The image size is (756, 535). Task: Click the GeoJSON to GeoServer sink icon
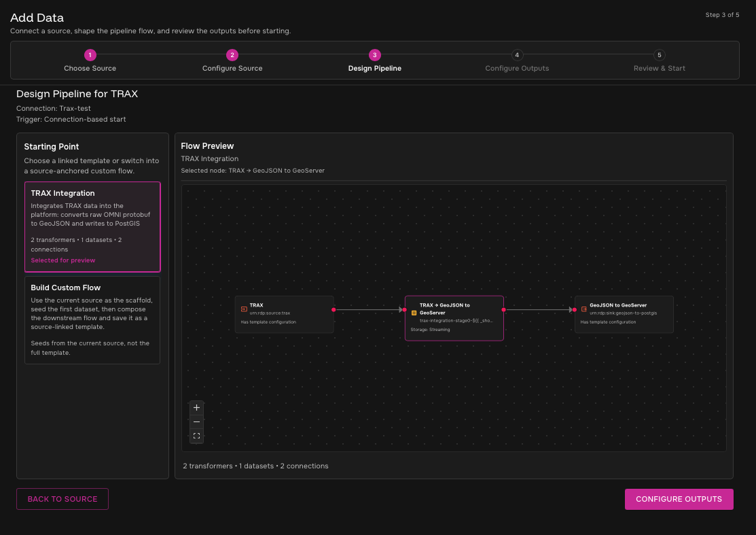tap(584, 309)
